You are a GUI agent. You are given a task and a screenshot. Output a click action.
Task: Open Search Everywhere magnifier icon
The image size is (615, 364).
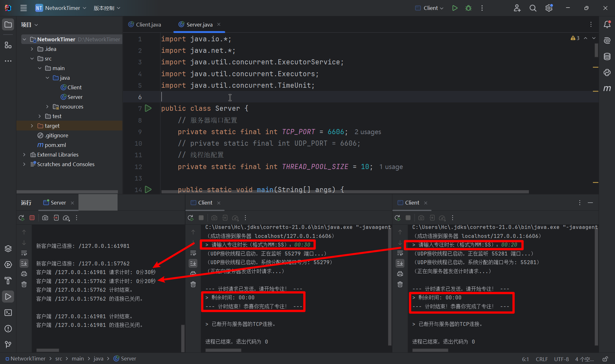[533, 8]
